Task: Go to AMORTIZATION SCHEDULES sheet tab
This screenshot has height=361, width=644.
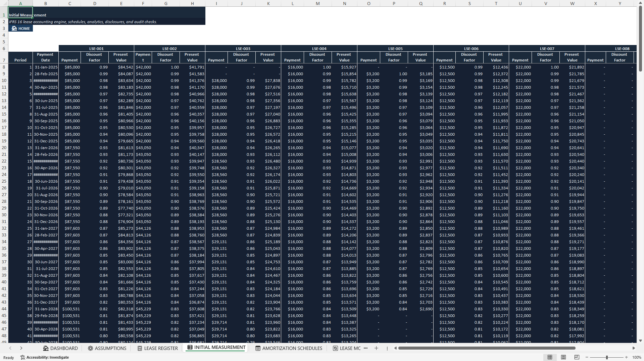Action: coord(289,348)
